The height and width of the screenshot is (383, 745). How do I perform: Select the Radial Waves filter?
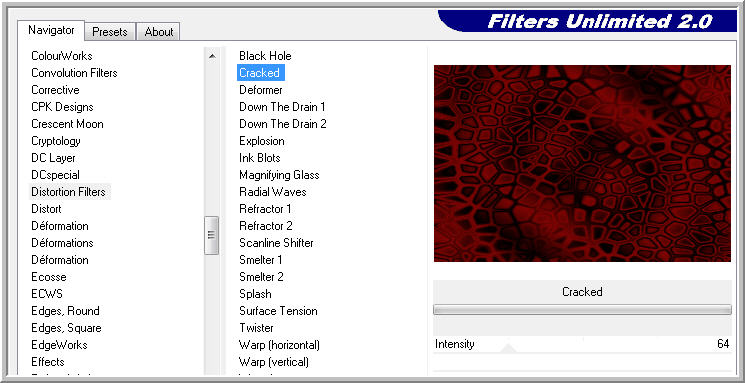[x=273, y=192]
